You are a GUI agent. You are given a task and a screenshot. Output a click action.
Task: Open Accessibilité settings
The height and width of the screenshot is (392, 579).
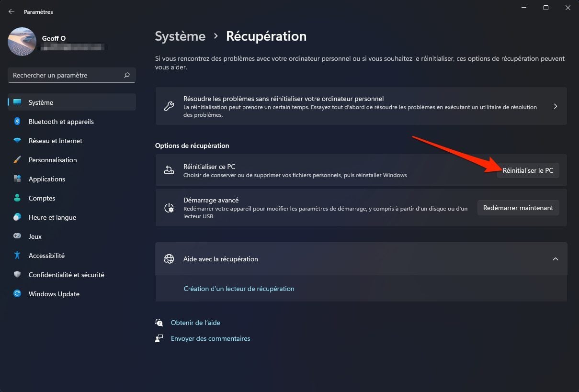[x=72, y=256]
